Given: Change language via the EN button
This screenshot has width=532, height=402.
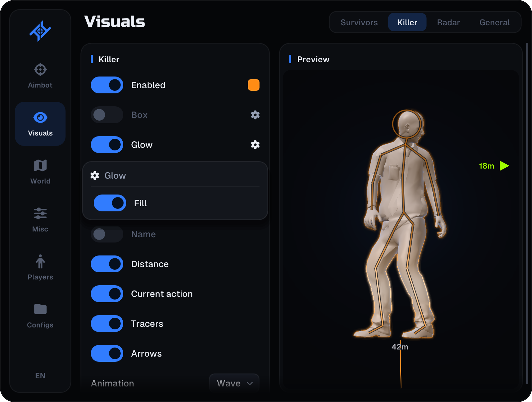Looking at the screenshot, I should tap(40, 375).
